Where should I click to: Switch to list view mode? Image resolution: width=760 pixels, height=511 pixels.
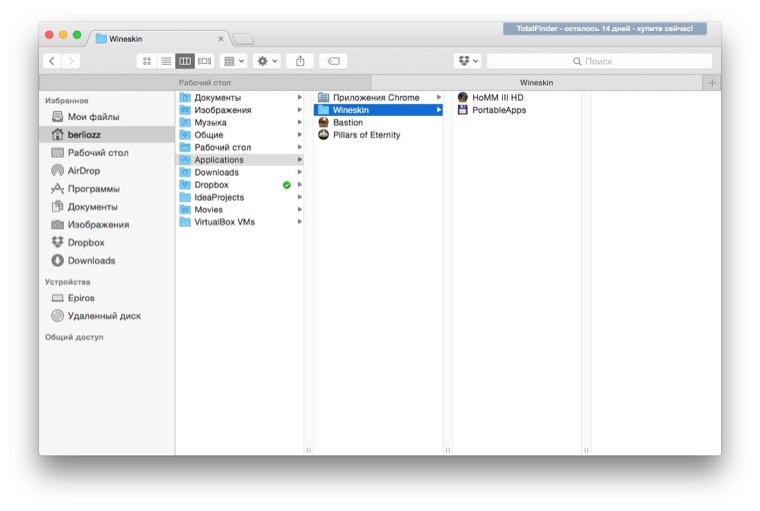[166, 61]
